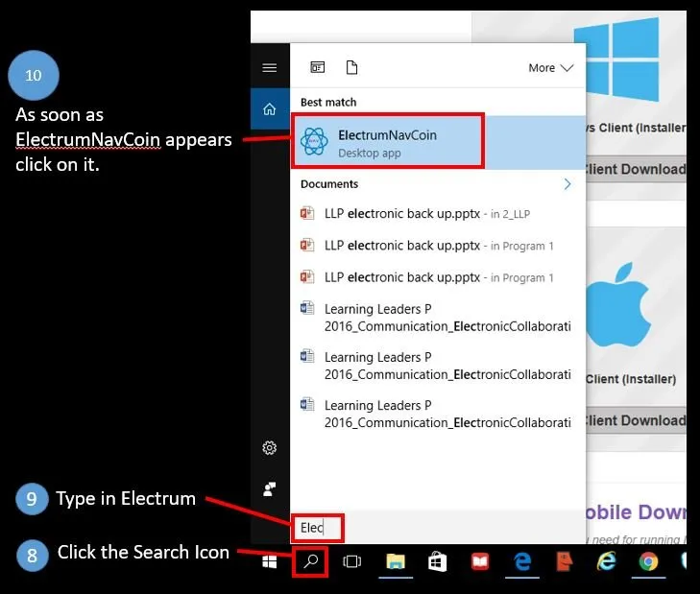This screenshot has width=700, height=594.
Task: Open the orange face app on taskbar
Action: (565, 561)
